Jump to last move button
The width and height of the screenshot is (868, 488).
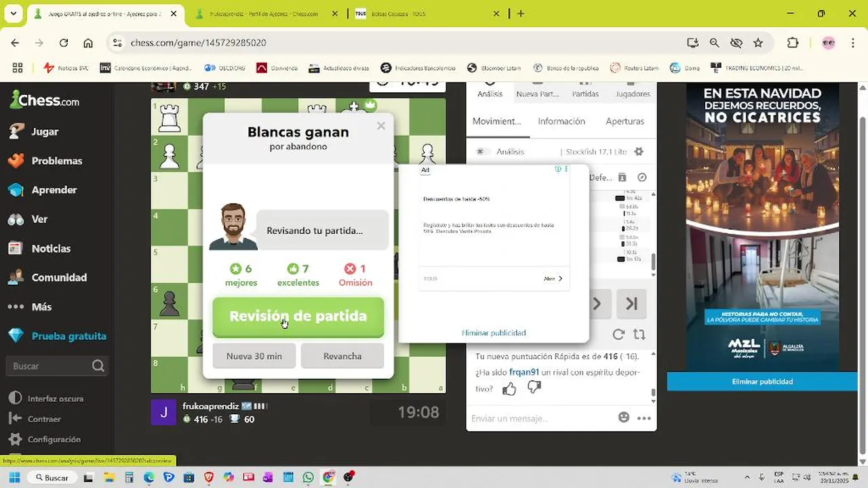click(x=631, y=304)
